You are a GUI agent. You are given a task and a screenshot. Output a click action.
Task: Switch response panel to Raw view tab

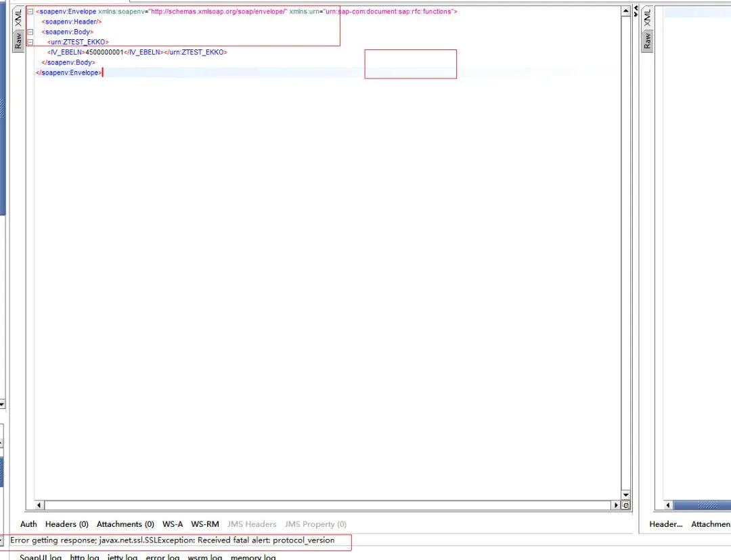tap(647, 41)
